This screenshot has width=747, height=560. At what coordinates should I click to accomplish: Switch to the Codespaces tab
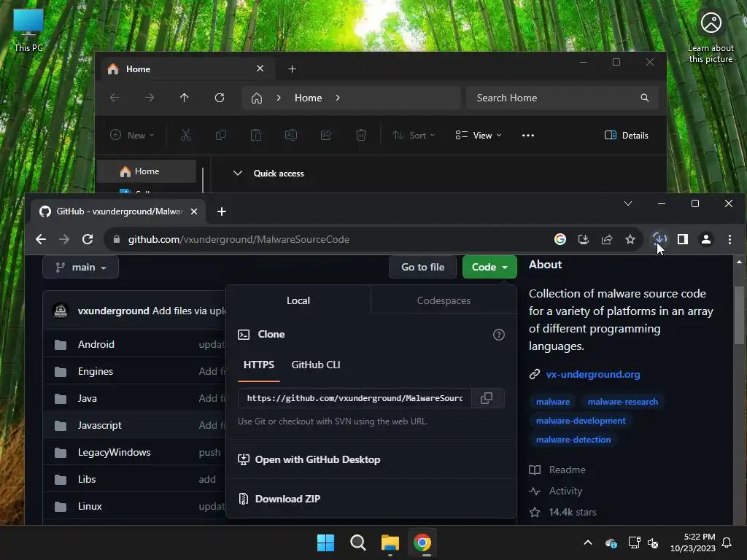click(x=444, y=300)
